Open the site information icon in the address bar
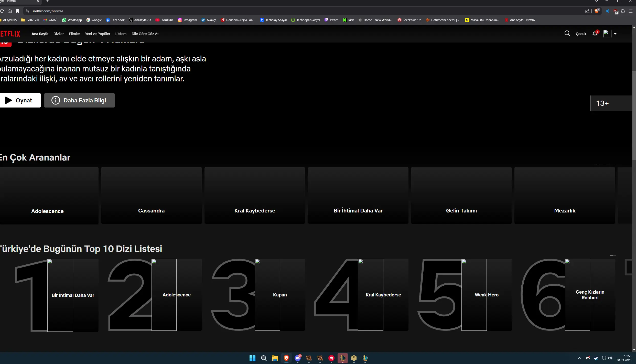636x364 pixels. [x=27, y=11]
